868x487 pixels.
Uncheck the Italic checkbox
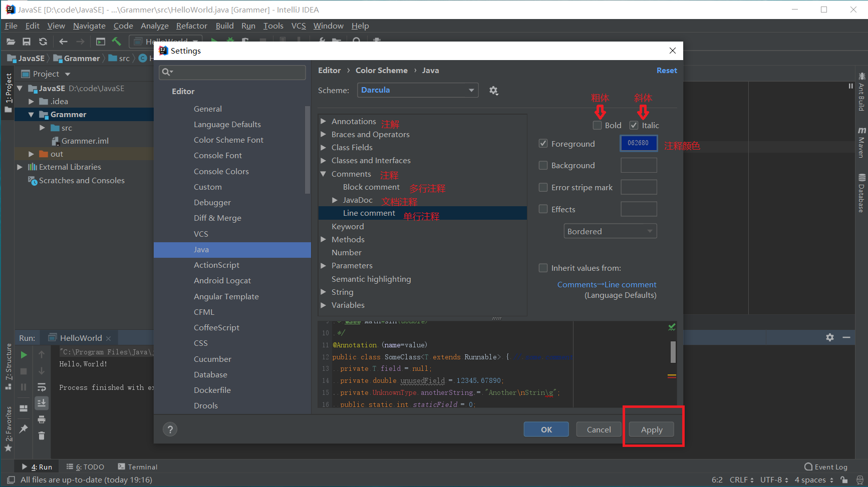pos(634,125)
